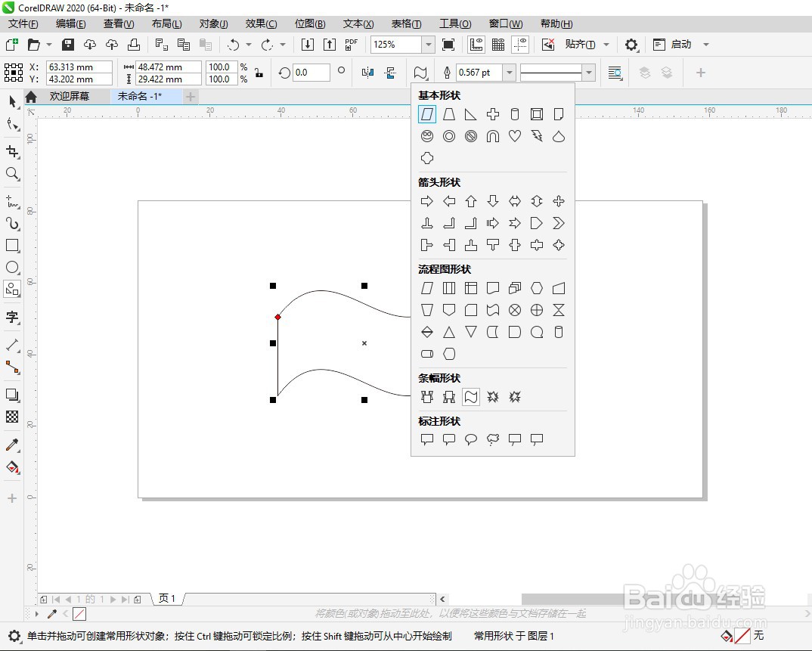812x651 pixels.
Task: Select the Freehand drawing tool
Action: point(12,201)
